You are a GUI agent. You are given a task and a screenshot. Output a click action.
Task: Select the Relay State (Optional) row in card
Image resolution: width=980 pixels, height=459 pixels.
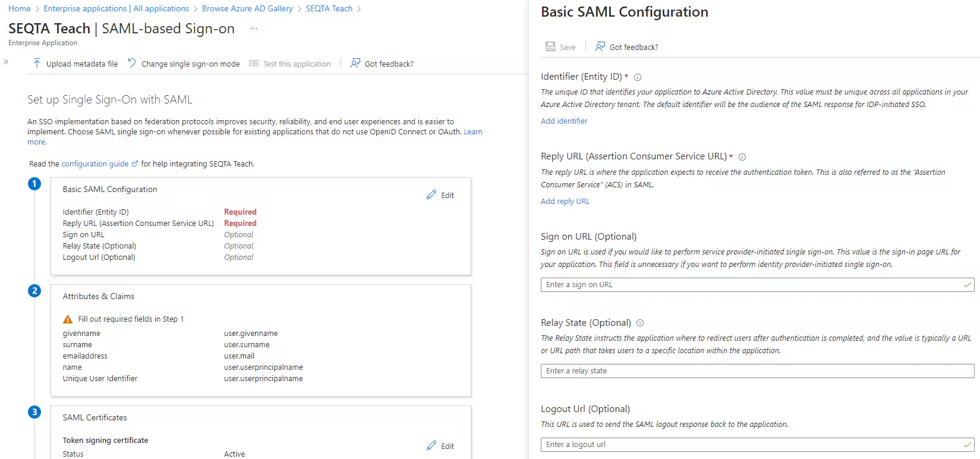point(100,246)
